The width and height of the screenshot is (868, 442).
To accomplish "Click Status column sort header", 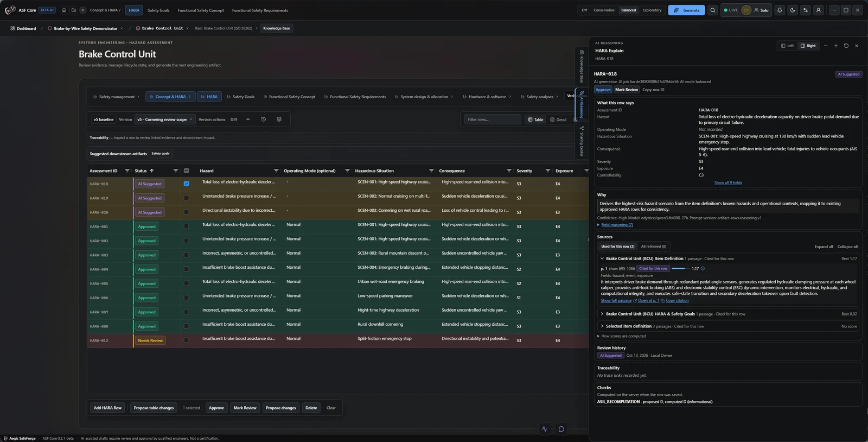I will pos(144,171).
